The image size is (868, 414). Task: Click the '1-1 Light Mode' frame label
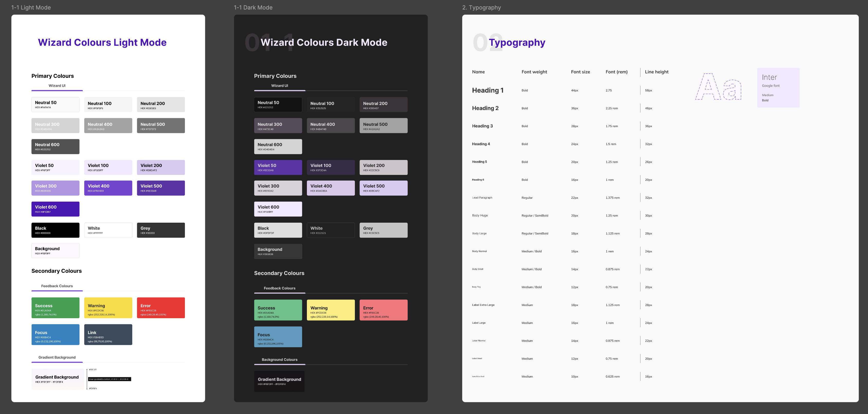tap(31, 7)
